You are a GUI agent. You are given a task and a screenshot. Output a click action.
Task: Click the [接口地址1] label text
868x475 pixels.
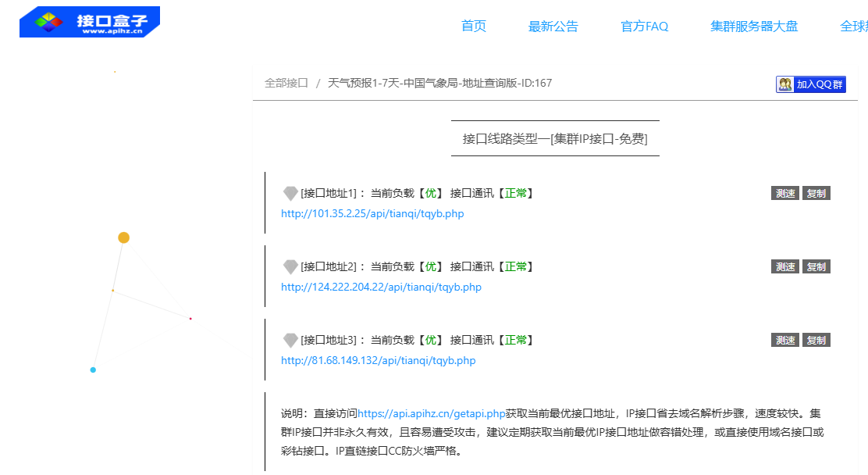[329, 194]
